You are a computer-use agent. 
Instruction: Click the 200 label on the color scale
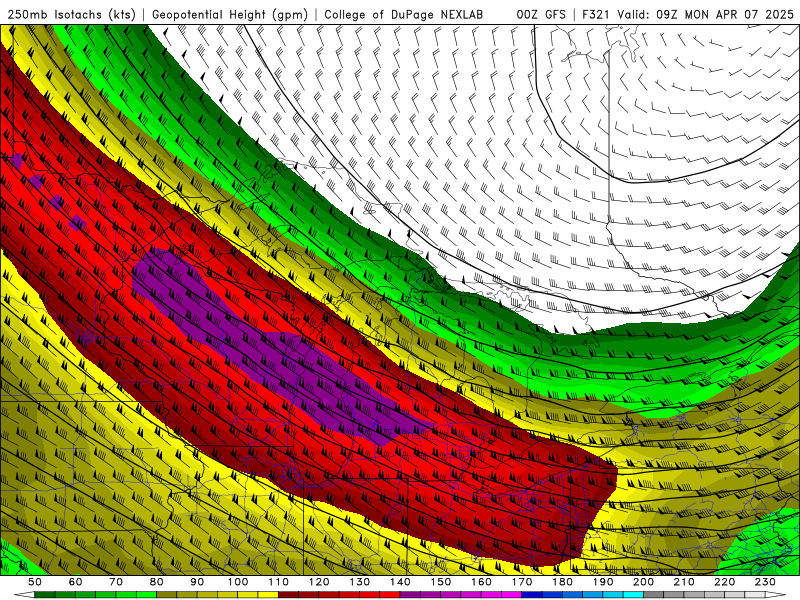coord(643,582)
